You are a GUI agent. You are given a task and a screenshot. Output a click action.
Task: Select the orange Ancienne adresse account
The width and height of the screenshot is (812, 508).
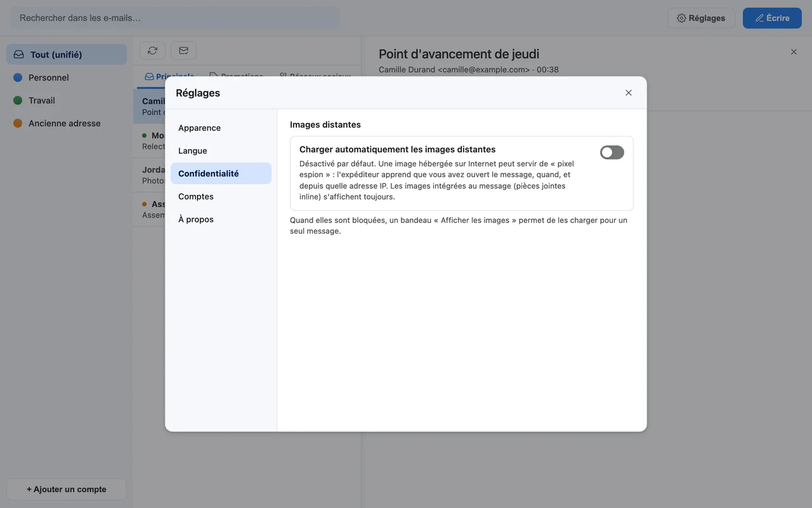(x=67, y=123)
